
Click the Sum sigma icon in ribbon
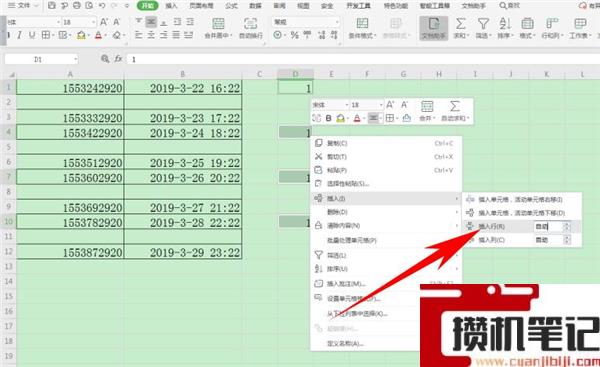click(x=461, y=24)
